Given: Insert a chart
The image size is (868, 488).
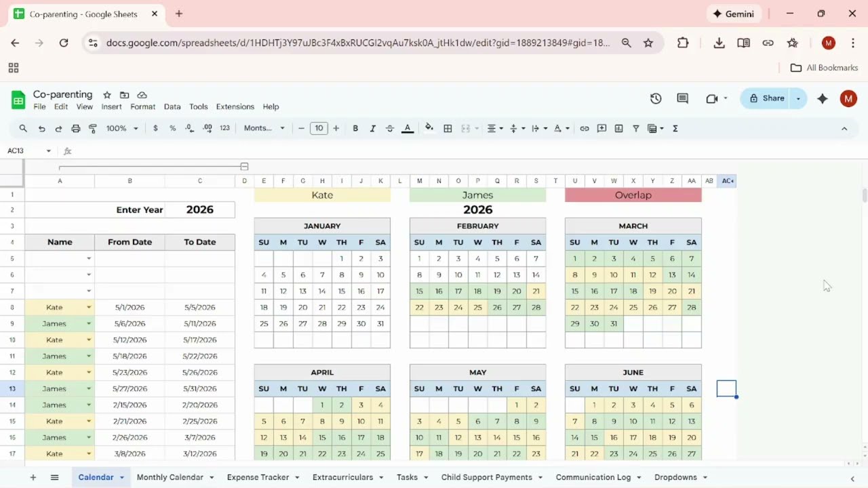Looking at the screenshot, I should (x=618, y=128).
